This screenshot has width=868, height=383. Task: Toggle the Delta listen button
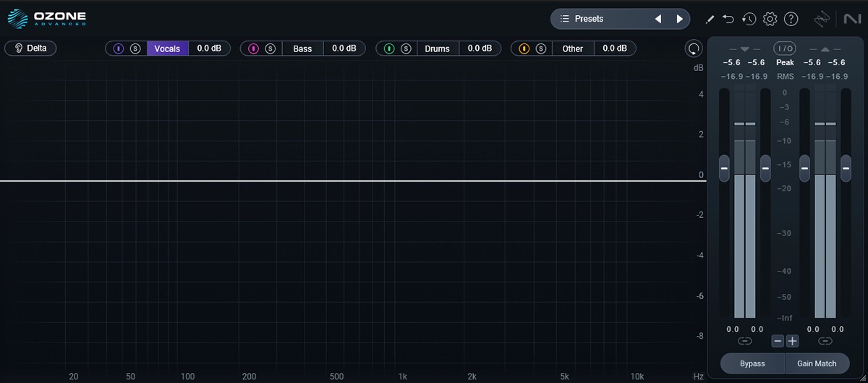tap(30, 49)
